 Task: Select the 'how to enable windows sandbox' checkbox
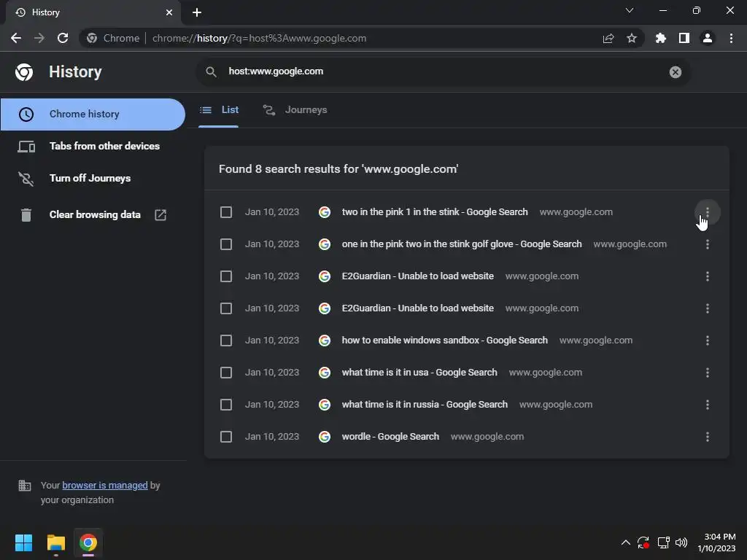226,341
